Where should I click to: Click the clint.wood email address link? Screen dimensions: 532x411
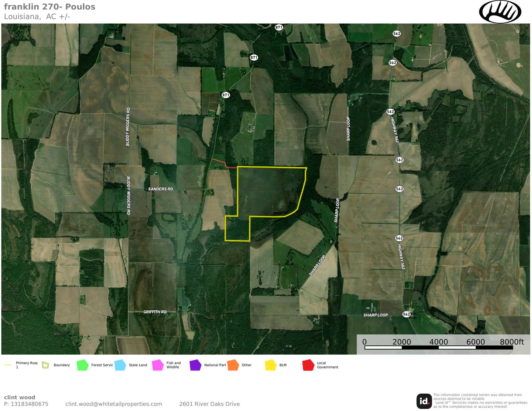[114, 404]
